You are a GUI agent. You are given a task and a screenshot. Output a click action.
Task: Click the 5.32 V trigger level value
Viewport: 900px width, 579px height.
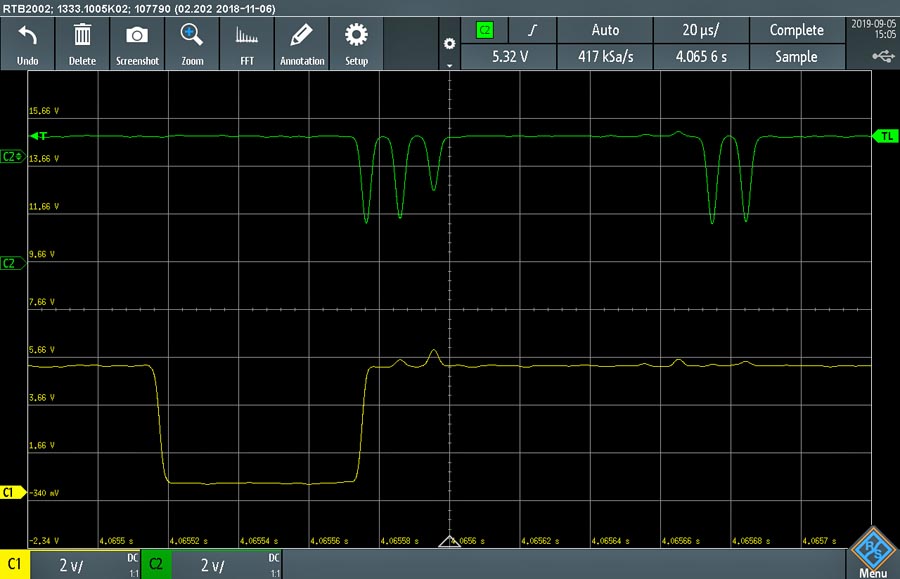509,57
